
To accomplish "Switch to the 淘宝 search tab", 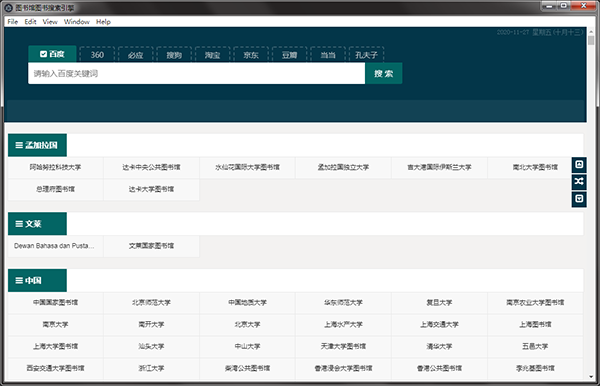I will click(x=212, y=55).
